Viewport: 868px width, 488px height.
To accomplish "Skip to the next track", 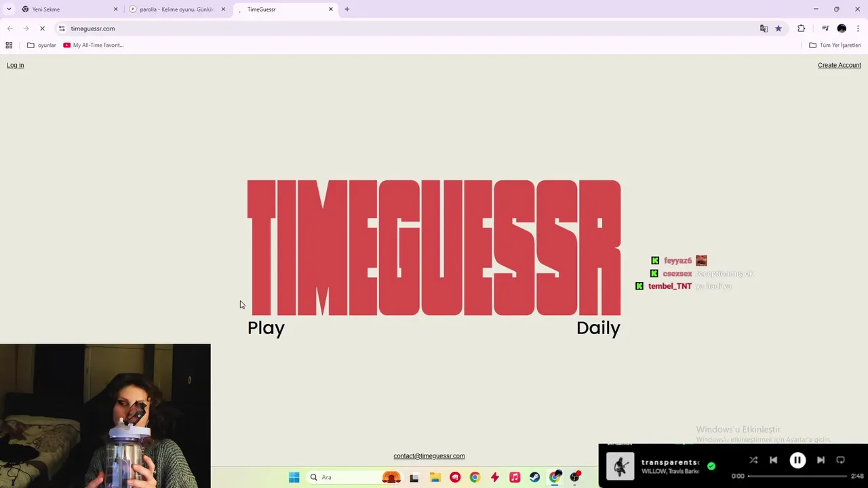I will [x=821, y=460].
